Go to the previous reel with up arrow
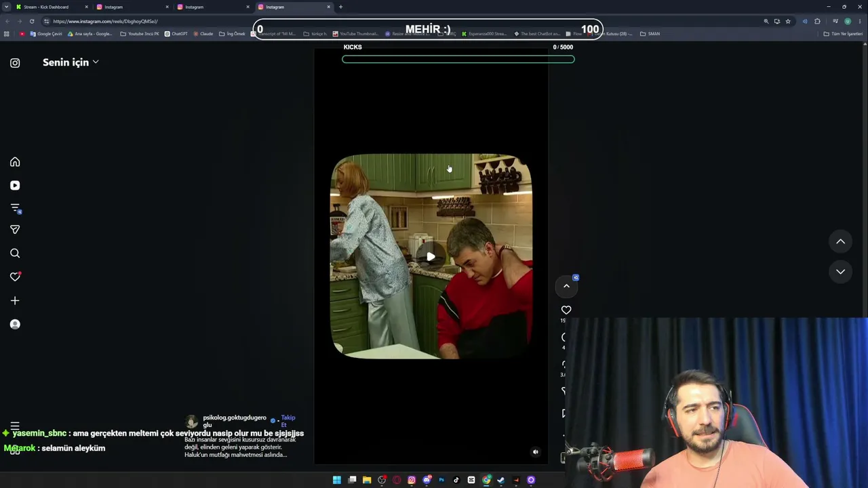Image resolution: width=868 pixels, height=488 pixels. coord(840,241)
